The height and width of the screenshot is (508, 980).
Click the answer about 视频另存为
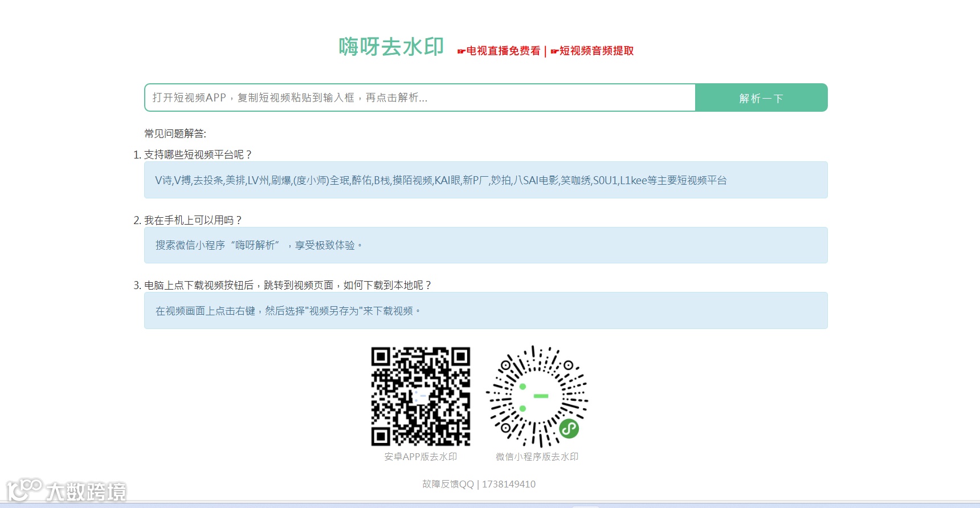click(485, 311)
